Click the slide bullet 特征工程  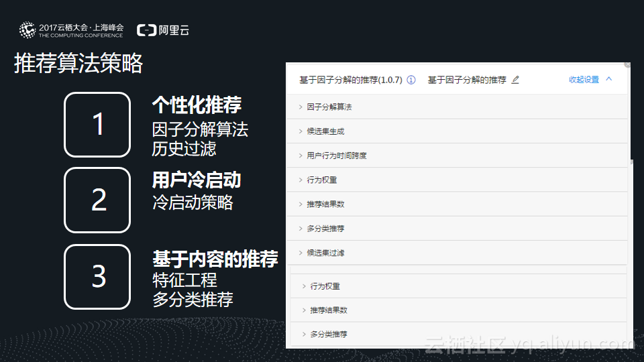point(184,280)
